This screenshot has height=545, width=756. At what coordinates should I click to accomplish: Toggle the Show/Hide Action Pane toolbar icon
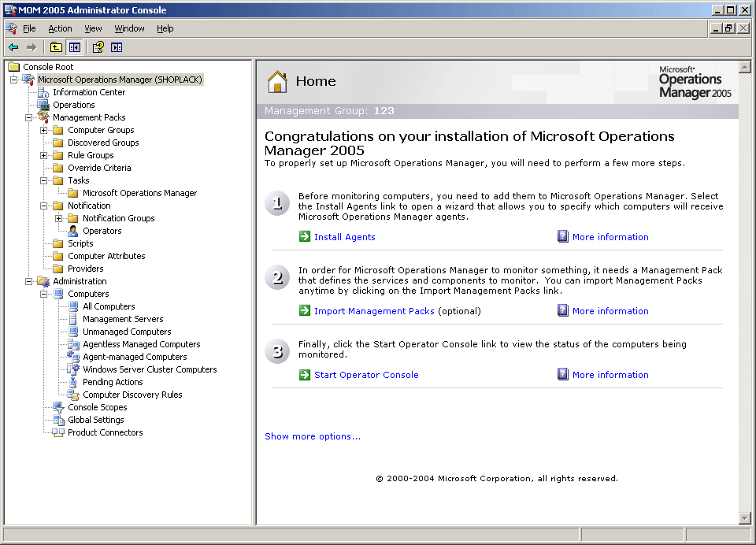coord(117,47)
